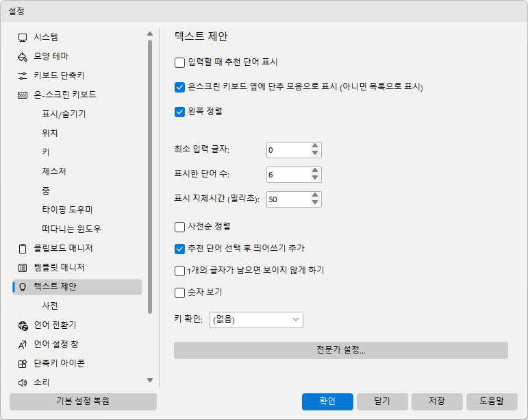Open the 키 확인 dropdown
This screenshot has width=528, height=420.
tap(256, 320)
